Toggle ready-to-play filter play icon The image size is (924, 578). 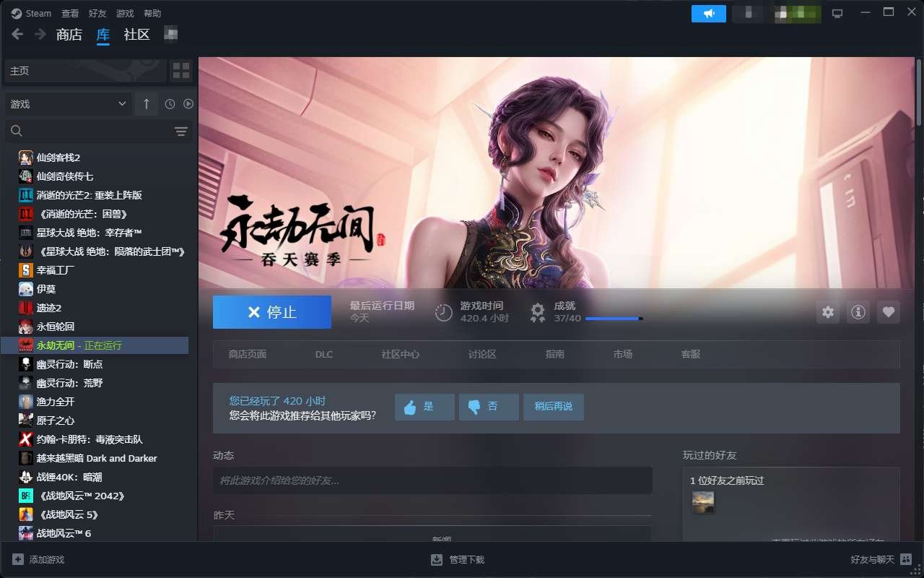(x=188, y=104)
